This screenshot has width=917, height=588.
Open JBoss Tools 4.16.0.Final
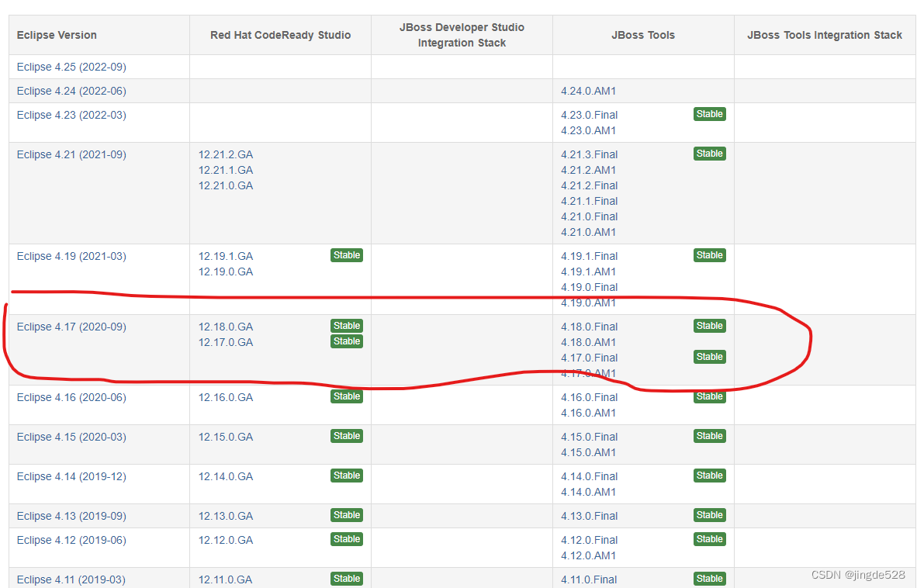click(x=590, y=397)
